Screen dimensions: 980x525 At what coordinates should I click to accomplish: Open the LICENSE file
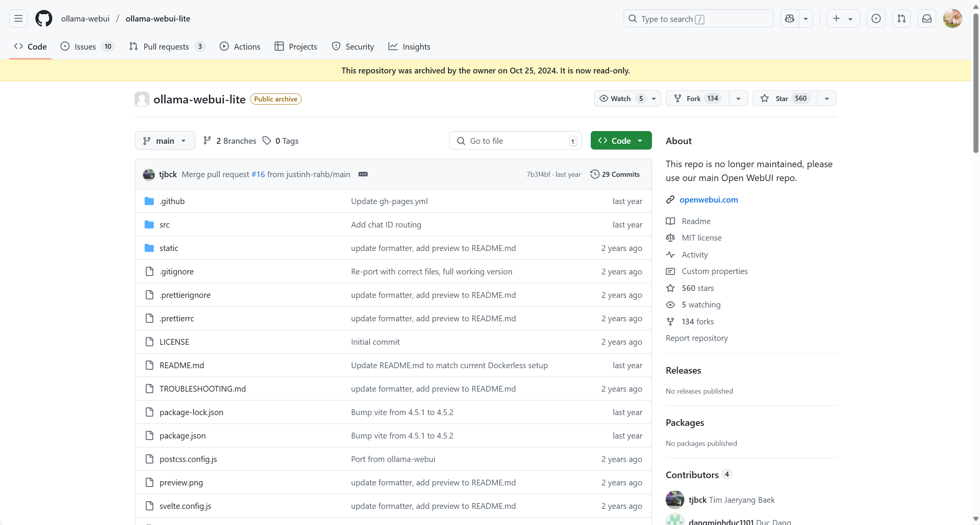pyautogui.click(x=174, y=342)
